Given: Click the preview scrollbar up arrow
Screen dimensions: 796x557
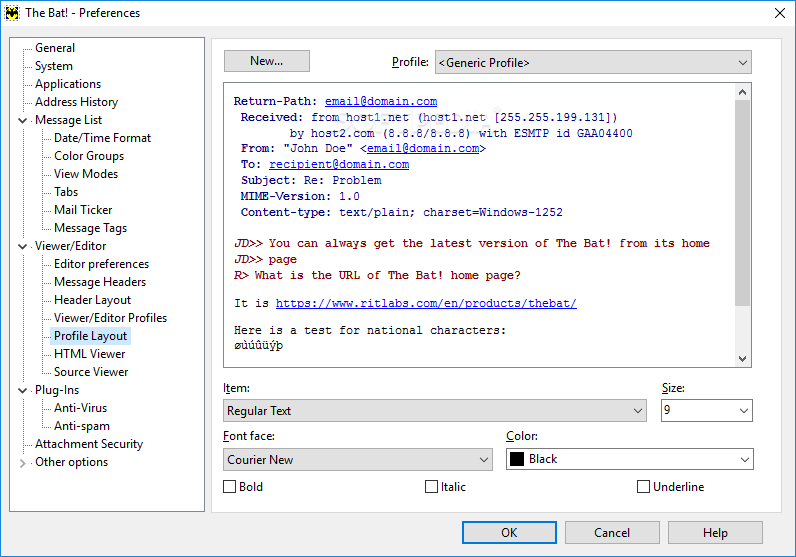Looking at the screenshot, I should tap(742, 92).
